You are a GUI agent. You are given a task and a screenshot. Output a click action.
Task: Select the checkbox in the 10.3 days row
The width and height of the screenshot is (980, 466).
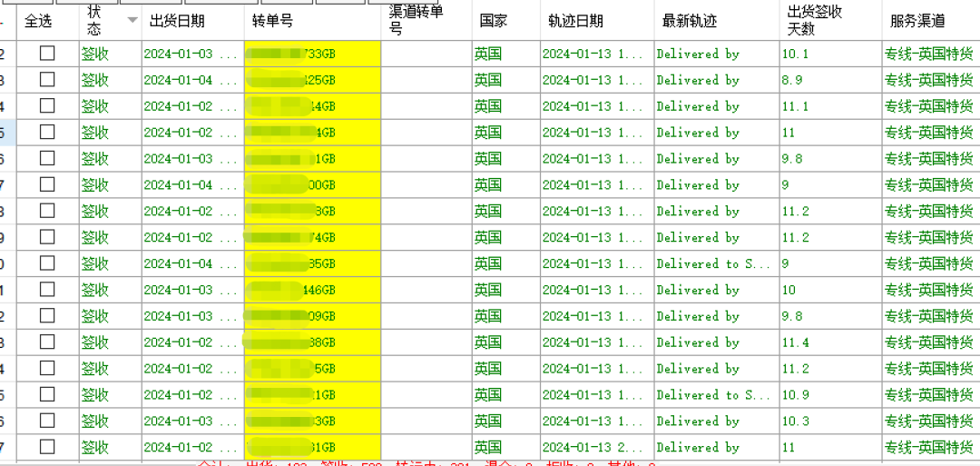(x=47, y=421)
